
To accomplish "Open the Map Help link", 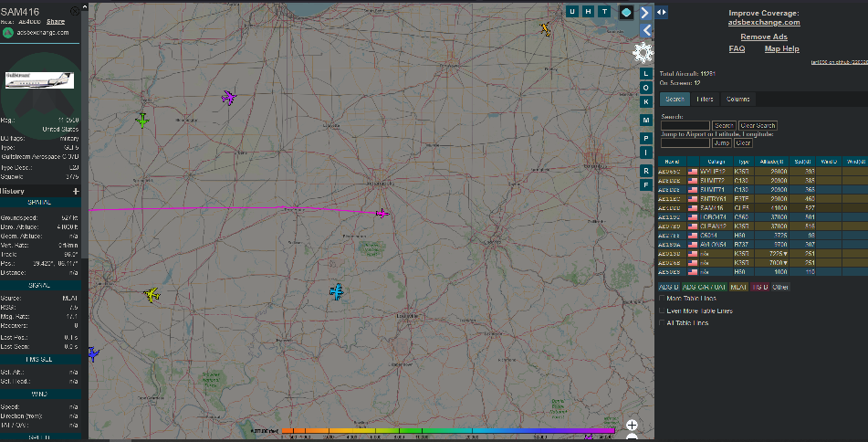I will (x=781, y=48).
